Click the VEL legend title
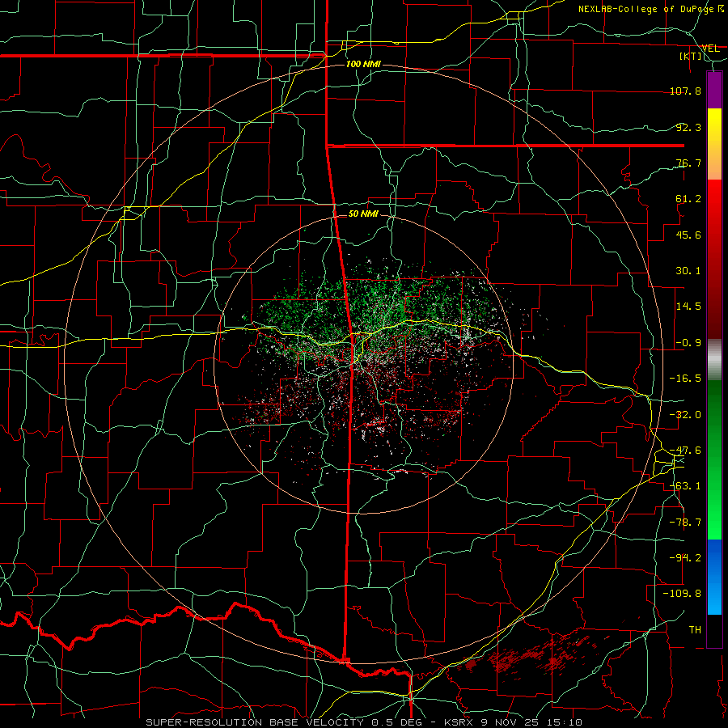The height and width of the screenshot is (728, 728). (x=711, y=49)
